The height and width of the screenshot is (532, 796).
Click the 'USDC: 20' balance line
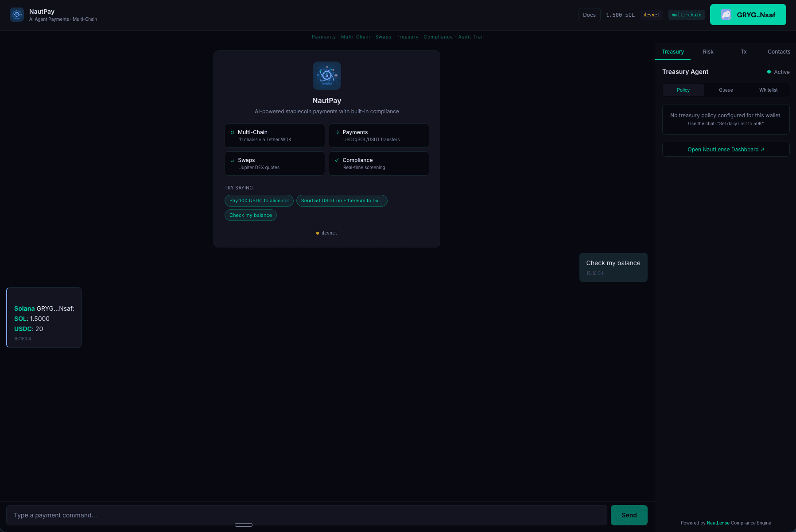pos(29,329)
